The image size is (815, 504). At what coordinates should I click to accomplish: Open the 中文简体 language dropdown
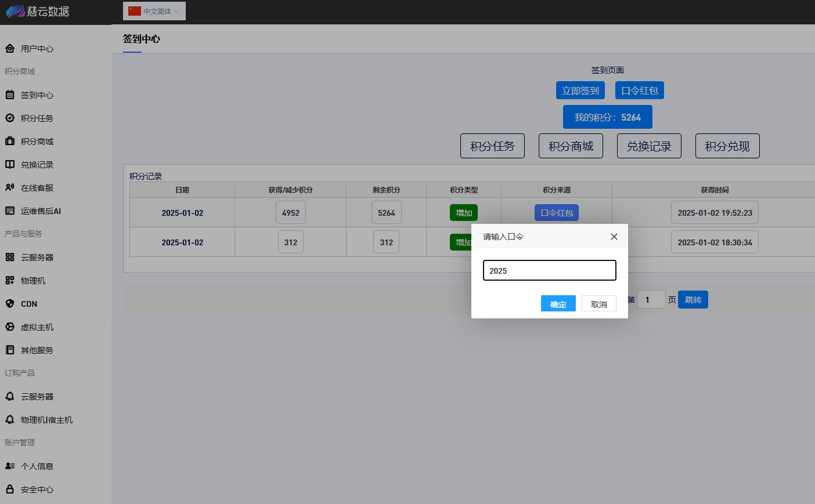tap(154, 11)
